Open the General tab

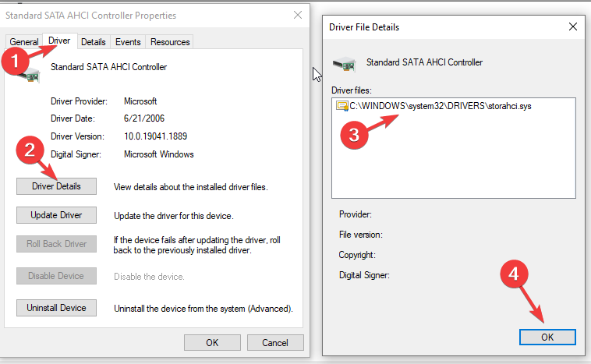pos(23,42)
